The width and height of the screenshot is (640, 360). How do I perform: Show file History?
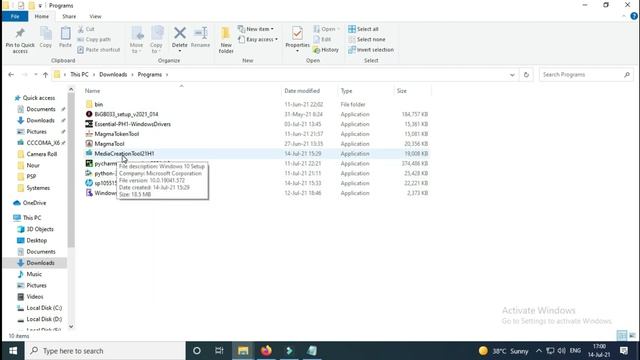coord(326,50)
